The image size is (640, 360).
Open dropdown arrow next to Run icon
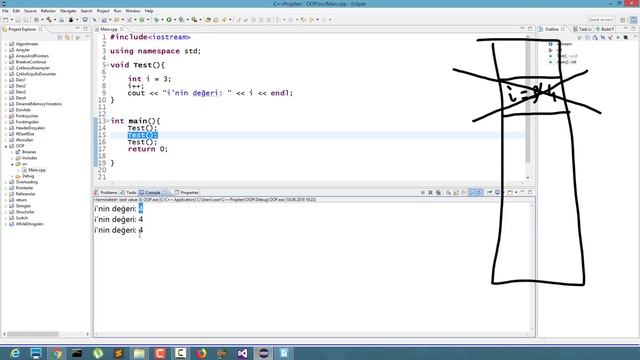click(x=174, y=20)
